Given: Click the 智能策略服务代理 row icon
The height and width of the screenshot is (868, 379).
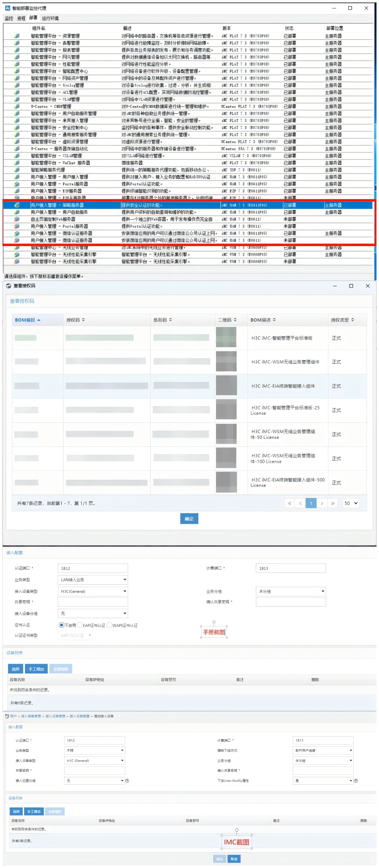Looking at the screenshot, I should [17, 170].
